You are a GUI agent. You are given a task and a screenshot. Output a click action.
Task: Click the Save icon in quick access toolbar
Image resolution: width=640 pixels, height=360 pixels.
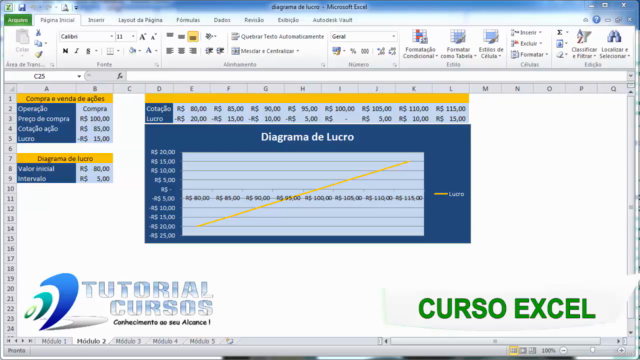pyautogui.click(x=22, y=7)
